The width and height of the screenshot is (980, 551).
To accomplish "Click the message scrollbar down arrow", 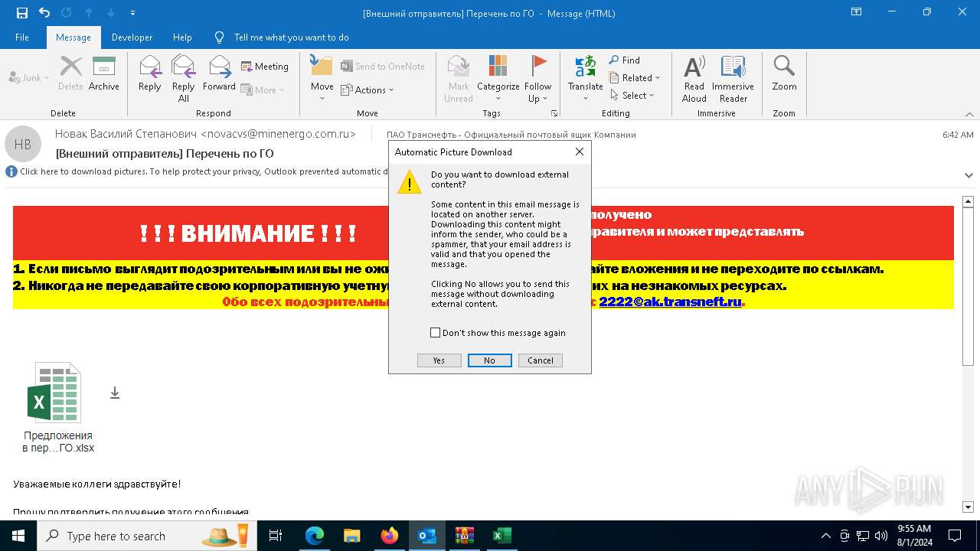I will [968, 507].
